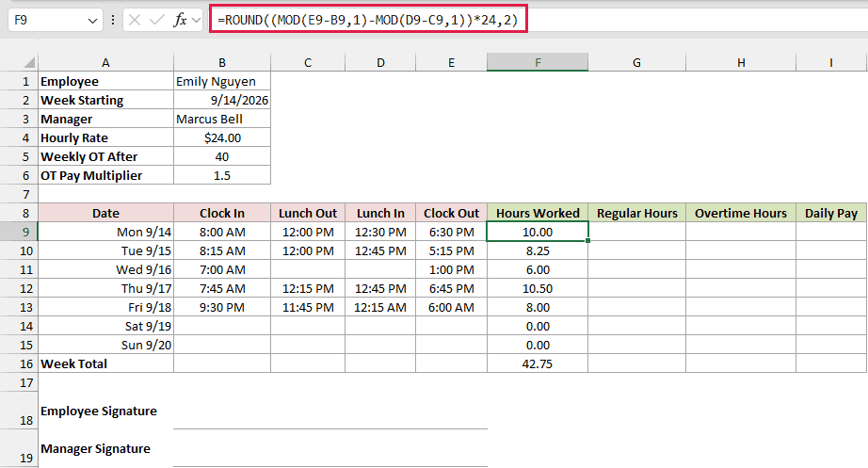The height and width of the screenshot is (468, 868).
Task: Click the Employee label cell
Action: click(x=105, y=81)
